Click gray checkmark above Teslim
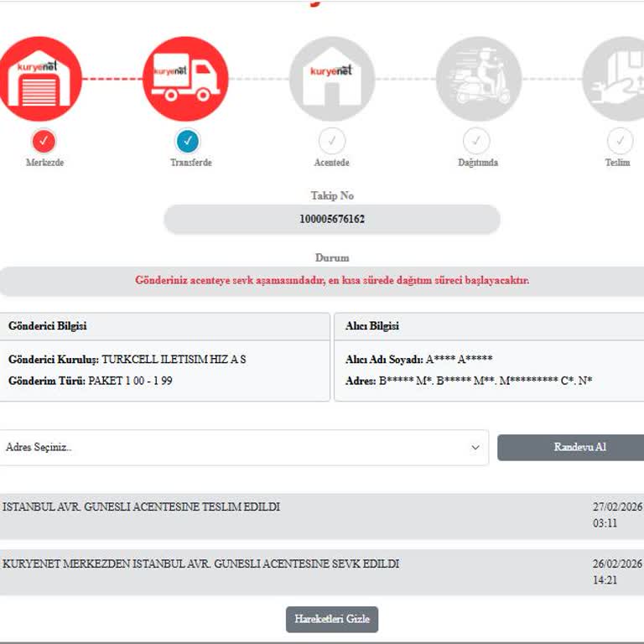The height and width of the screenshot is (644, 644). [621, 141]
